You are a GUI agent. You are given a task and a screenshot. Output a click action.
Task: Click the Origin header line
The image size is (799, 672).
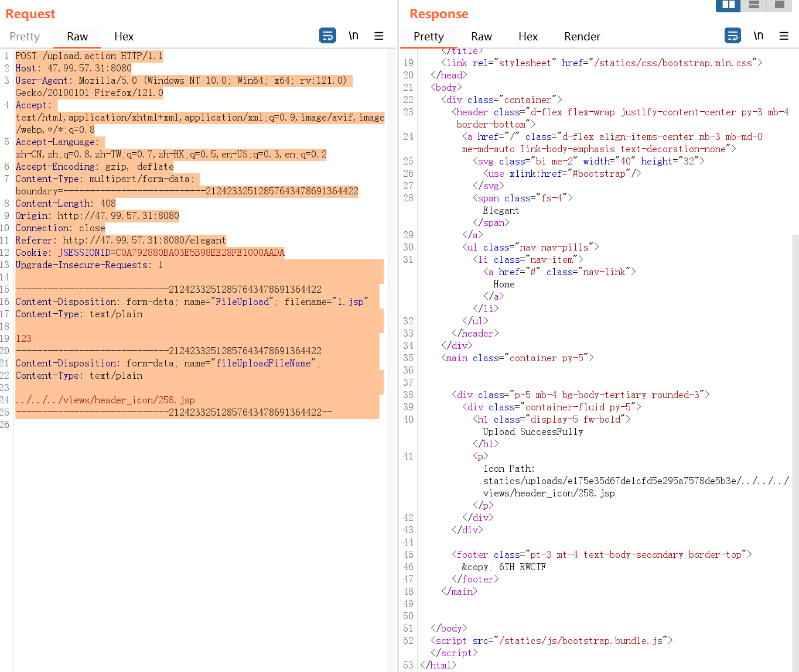tap(97, 216)
